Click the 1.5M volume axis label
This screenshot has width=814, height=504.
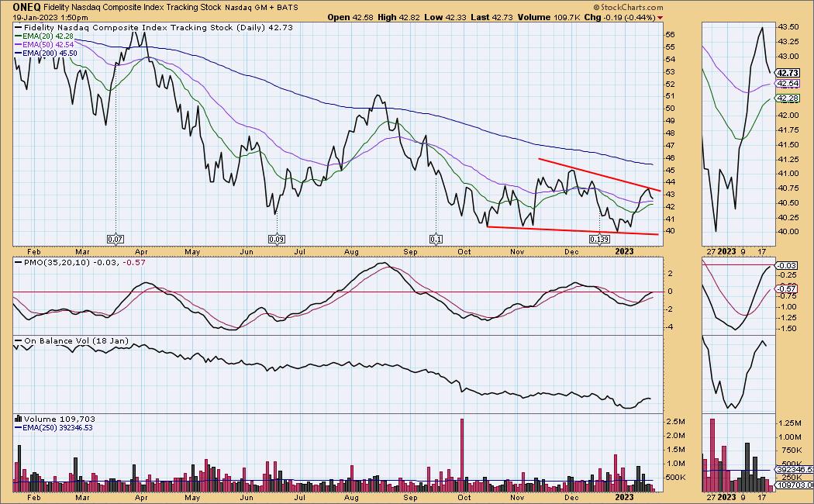[675, 450]
